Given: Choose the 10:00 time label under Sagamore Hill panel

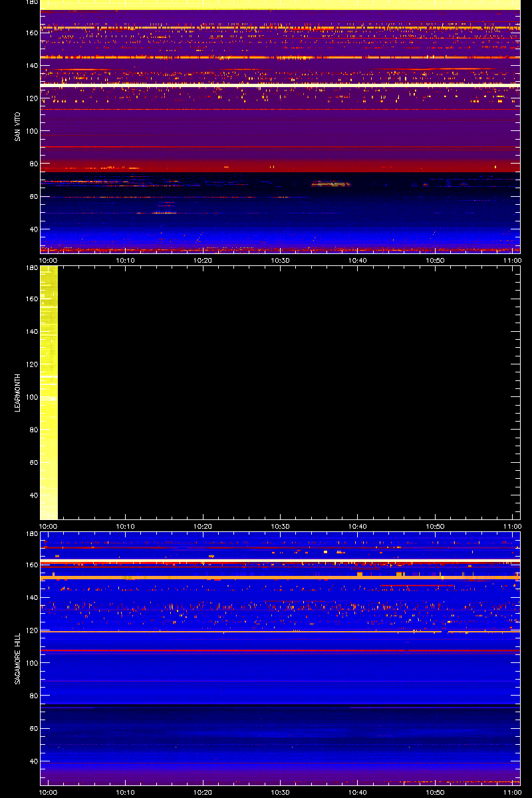Looking at the screenshot, I should coord(49,793).
